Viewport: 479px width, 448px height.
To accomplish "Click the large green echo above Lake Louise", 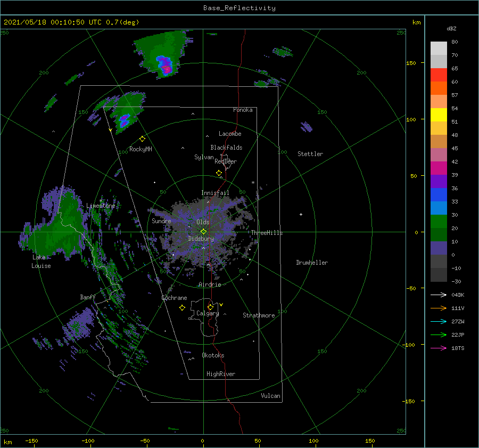I will tap(58, 229).
